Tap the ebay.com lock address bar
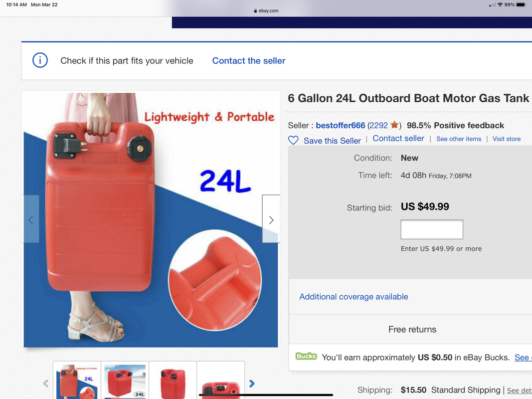The height and width of the screenshot is (399, 532). tap(266, 10)
